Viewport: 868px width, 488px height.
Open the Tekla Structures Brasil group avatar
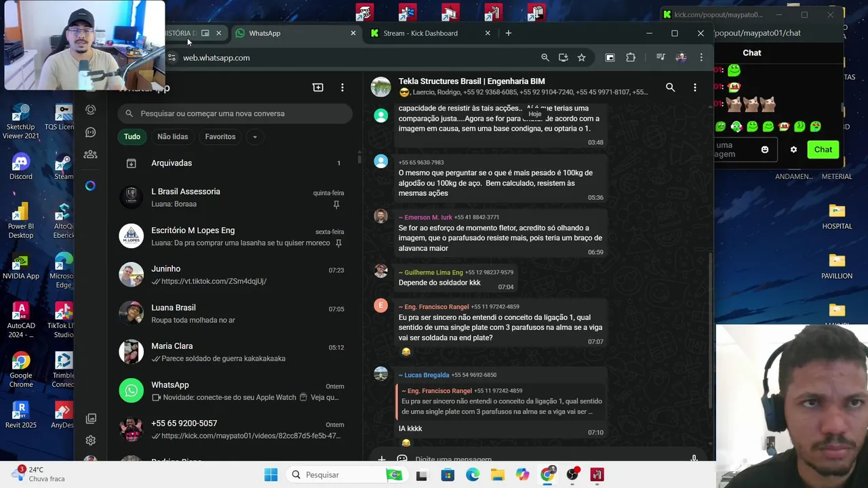pos(381,87)
